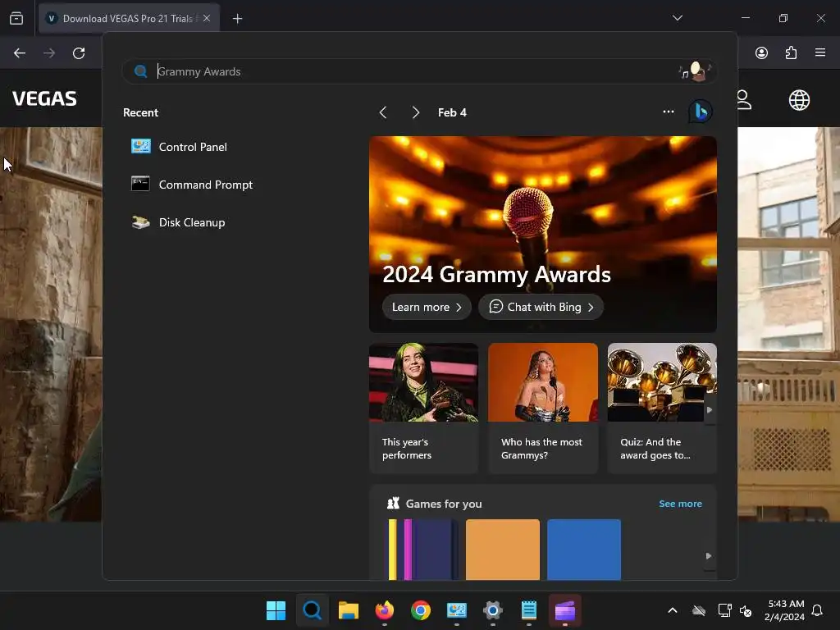This screenshot has height=630, width=840.
Task: Open the Windows Start menu
Action: coord(276,610)
